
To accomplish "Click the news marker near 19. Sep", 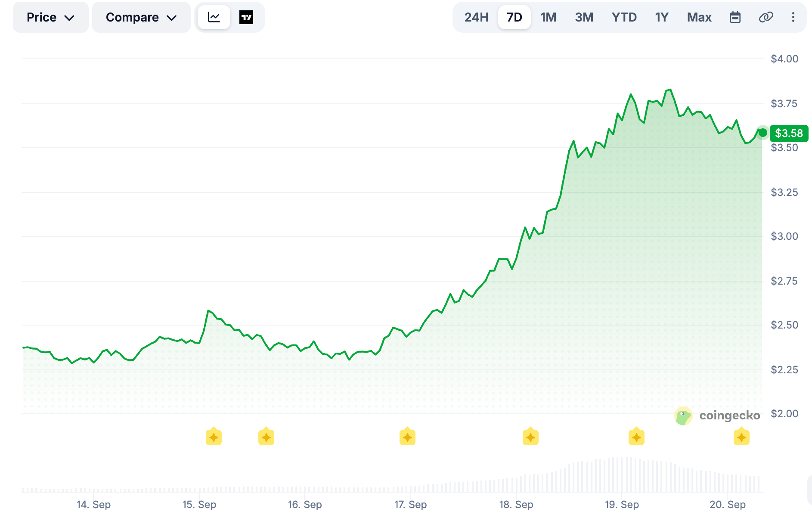I will tap(636, 437).
